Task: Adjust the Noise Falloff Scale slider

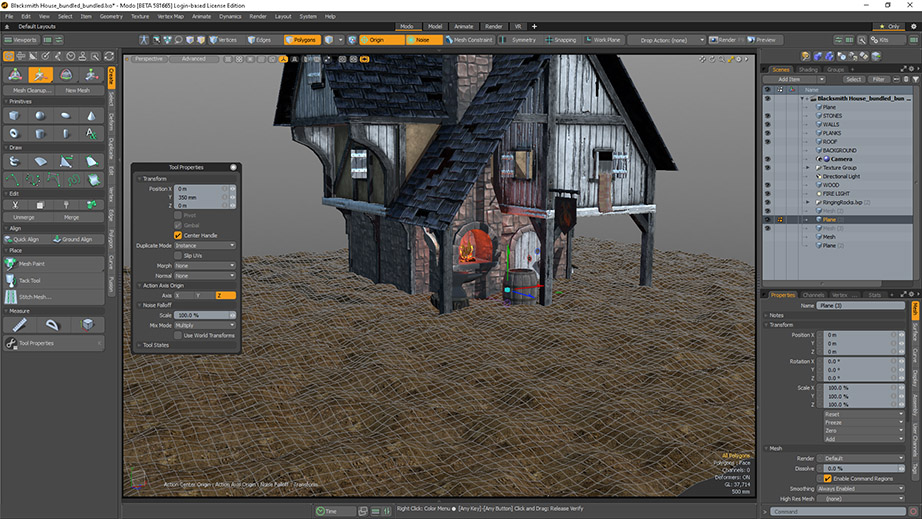Action: (x=199, y=315)
